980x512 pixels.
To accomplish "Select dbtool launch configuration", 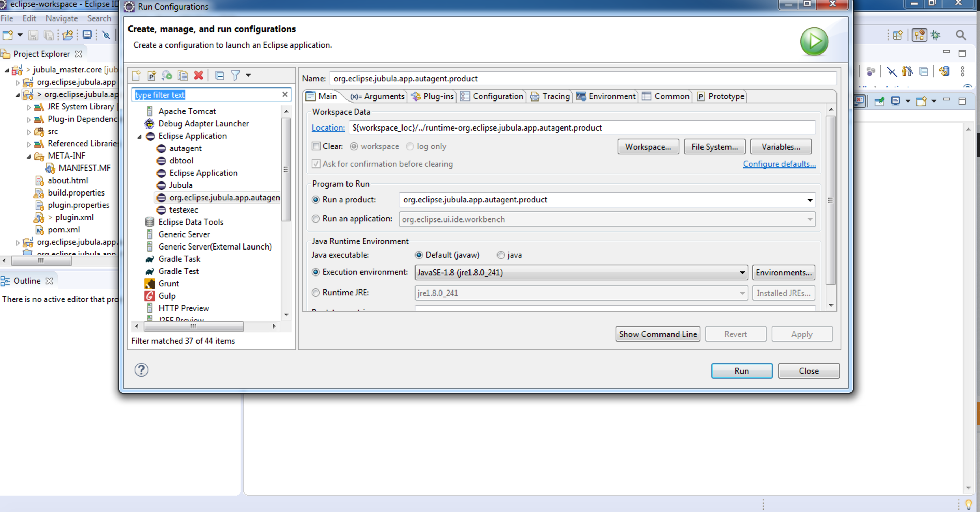I will coord(181,160).
